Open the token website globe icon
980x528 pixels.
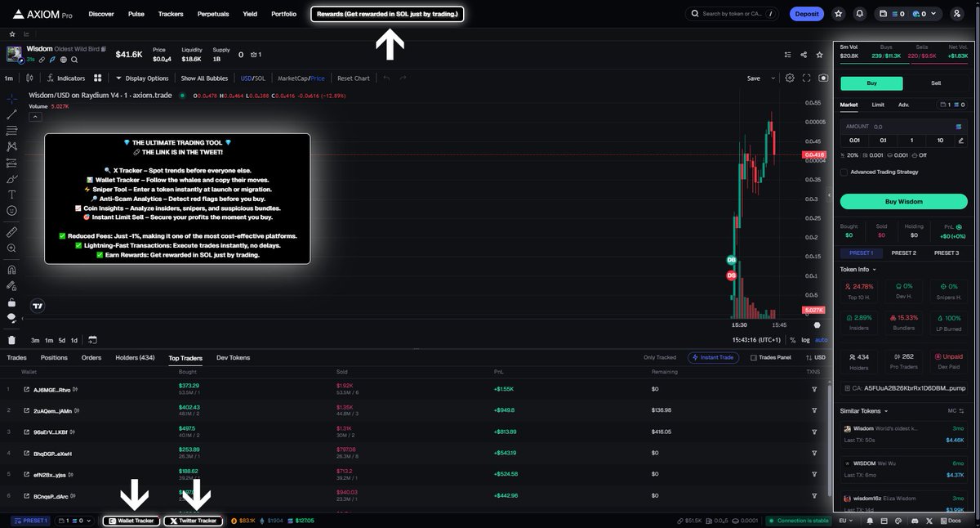tap(63, 60)
